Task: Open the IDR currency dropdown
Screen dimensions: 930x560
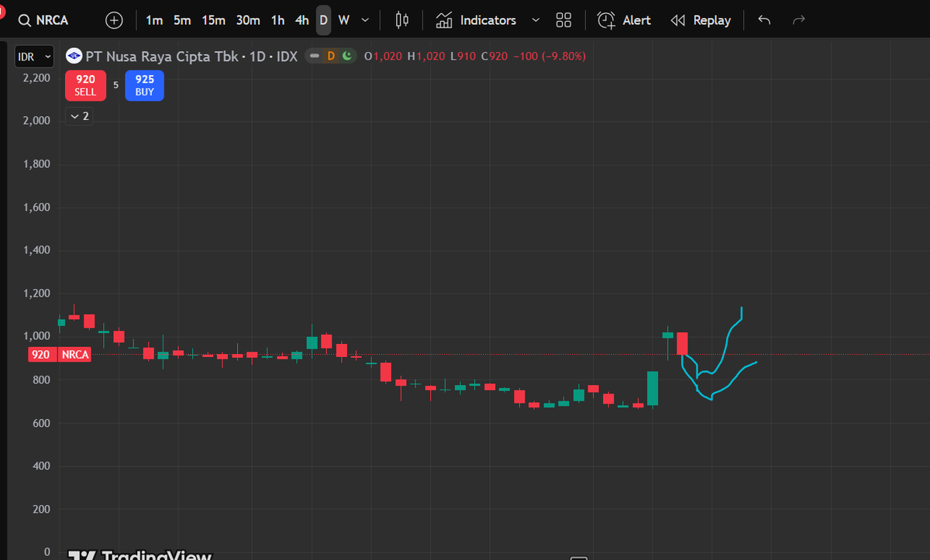Action: [x=35, y=57]
